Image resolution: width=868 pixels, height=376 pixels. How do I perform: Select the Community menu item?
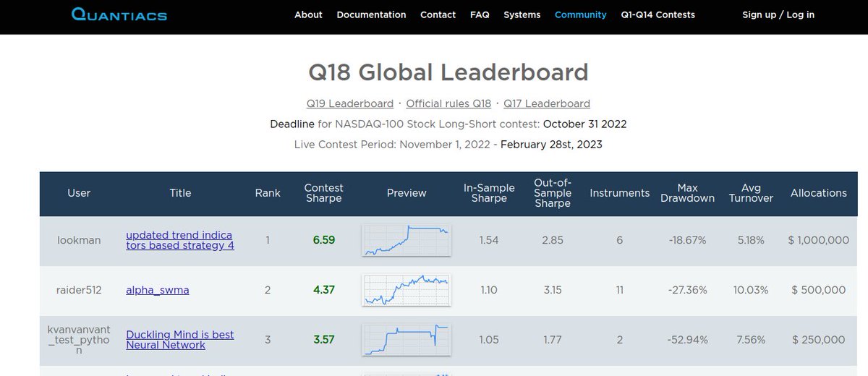[x=580, y=14]
